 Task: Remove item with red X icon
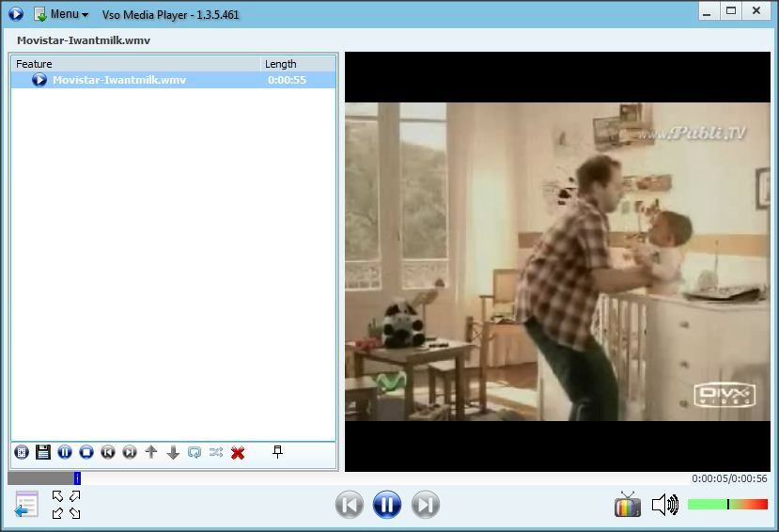[238, 452]
